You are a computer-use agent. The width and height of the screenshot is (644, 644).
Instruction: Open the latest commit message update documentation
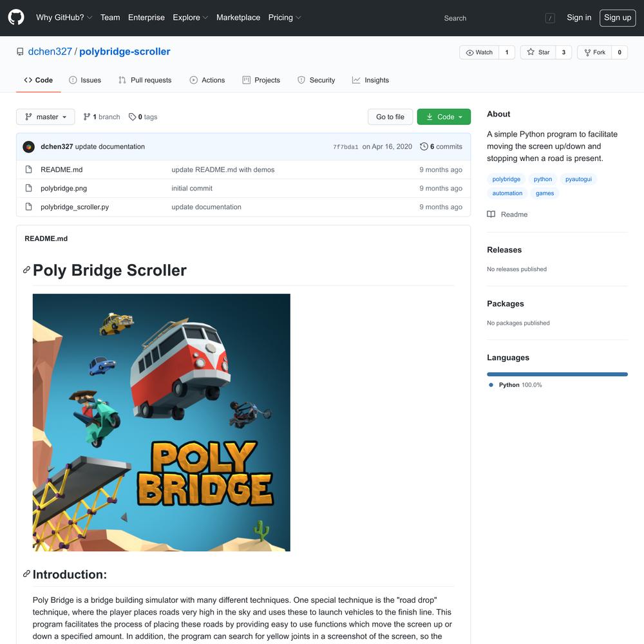pos(109,147)
